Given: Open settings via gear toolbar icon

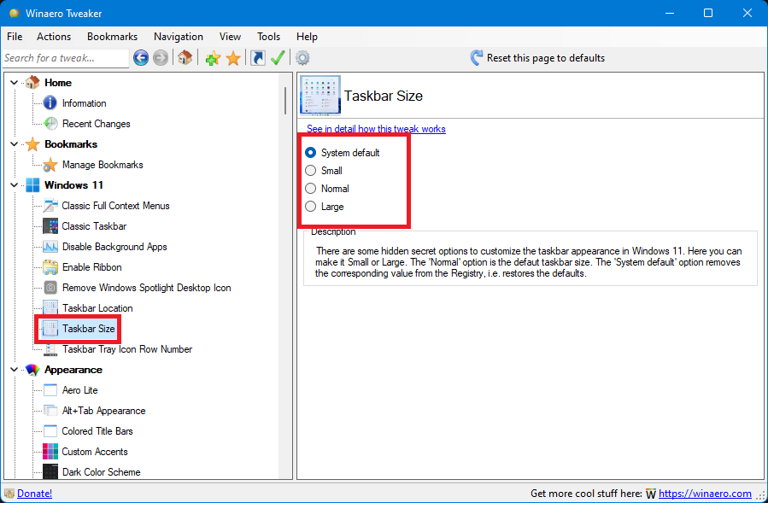Looking at the screenshot, I should pyautogui.click(x=302, y=58).
